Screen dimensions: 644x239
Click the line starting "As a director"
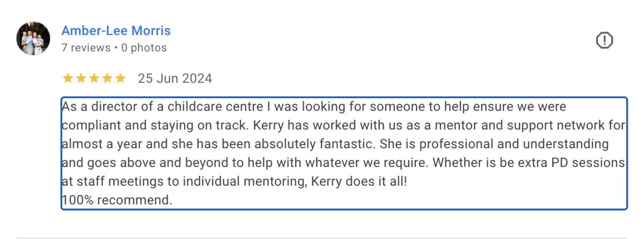pyautogui.click(x=314, y=107)
